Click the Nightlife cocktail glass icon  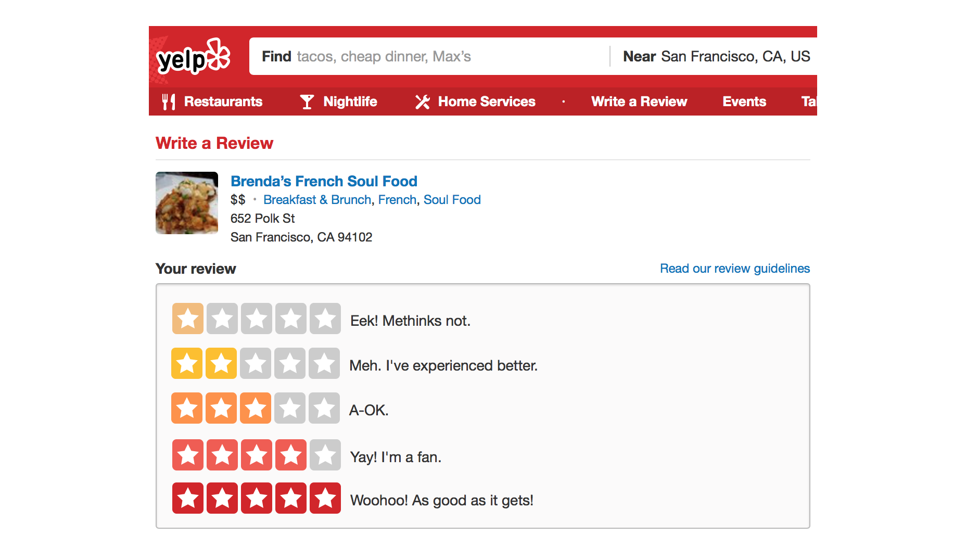pos(307,101)
